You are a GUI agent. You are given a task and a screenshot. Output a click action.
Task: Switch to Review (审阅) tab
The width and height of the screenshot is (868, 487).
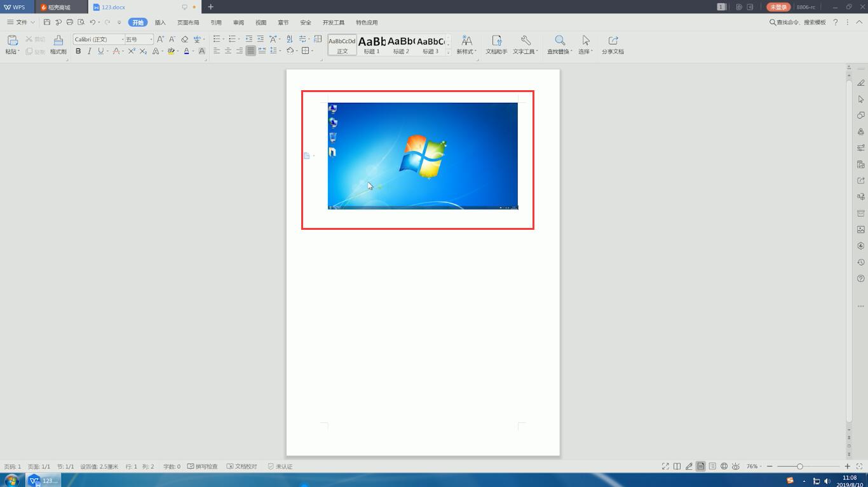(238, 22)
